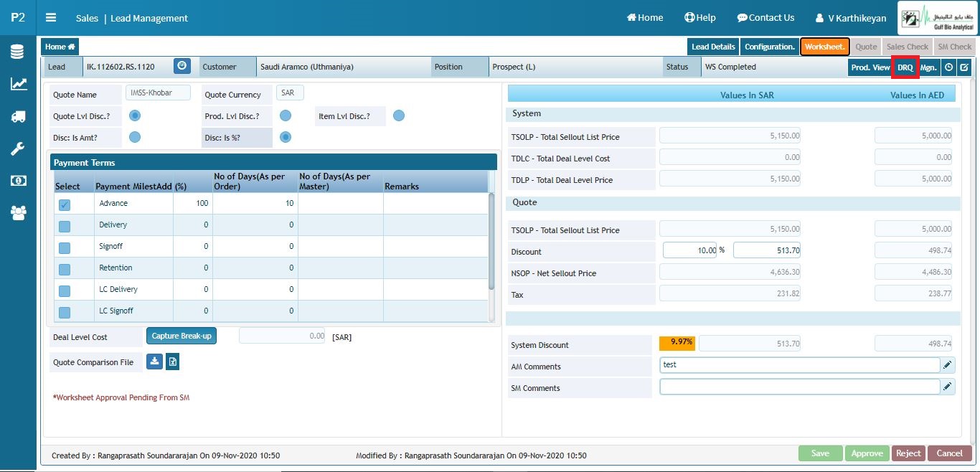The image size is (980, 472).
Task: Open Help from the top bar
Action: [x=700, y=17]
